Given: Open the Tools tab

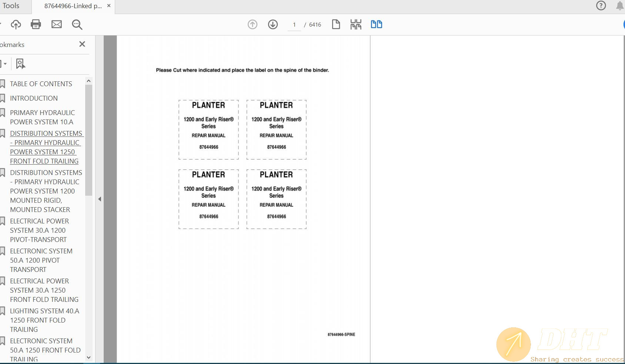Looking at the screenshot, I should tap(11, 6).
